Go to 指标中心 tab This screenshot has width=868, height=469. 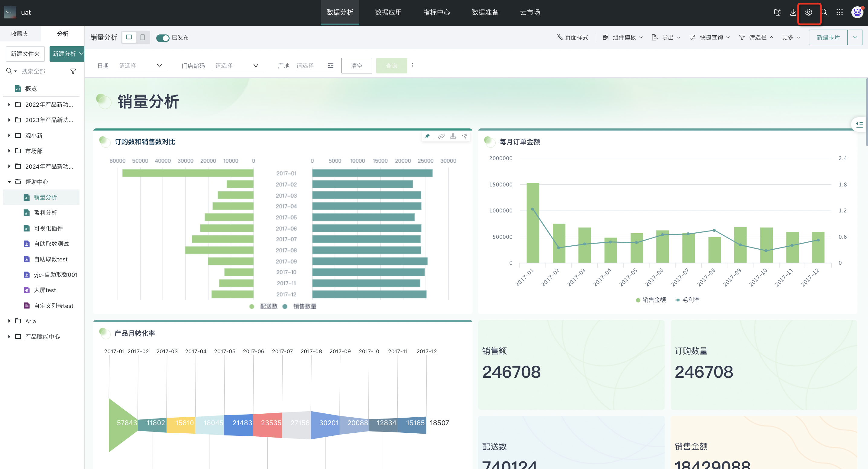pos(436,12)
